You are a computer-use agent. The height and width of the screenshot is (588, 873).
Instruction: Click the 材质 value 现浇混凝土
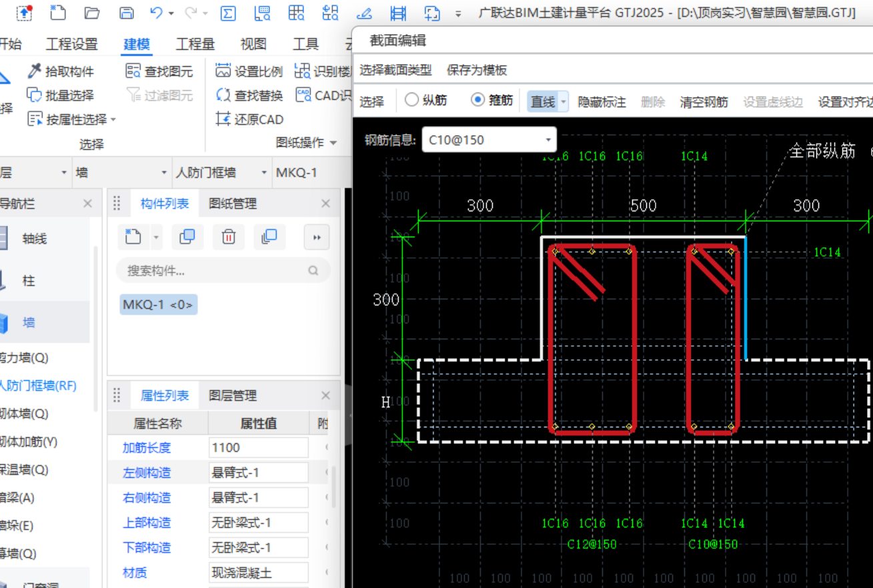pos(259,573)
